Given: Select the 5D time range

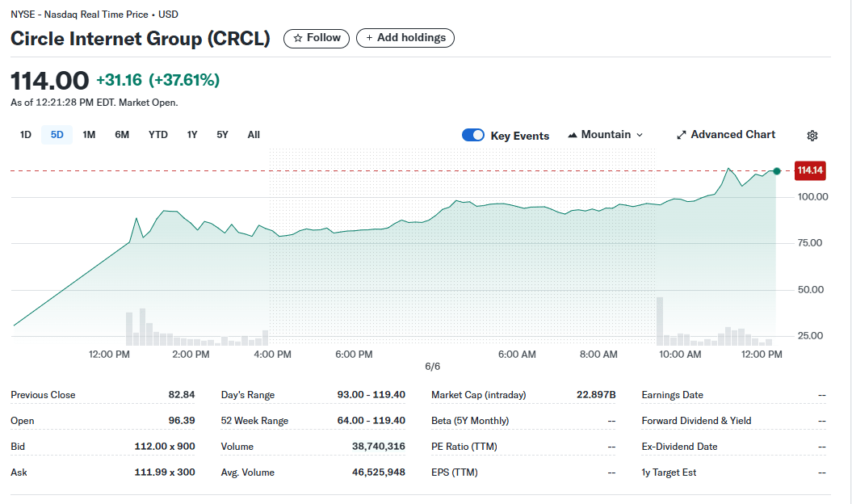Looking at the screenshot, I should click(57, 135).
